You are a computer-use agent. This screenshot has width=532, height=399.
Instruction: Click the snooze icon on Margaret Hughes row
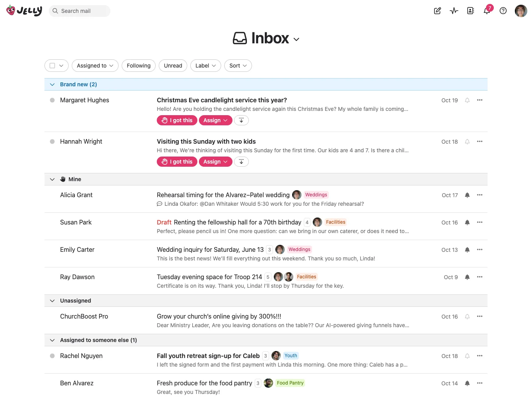click(x=241, y=120)
